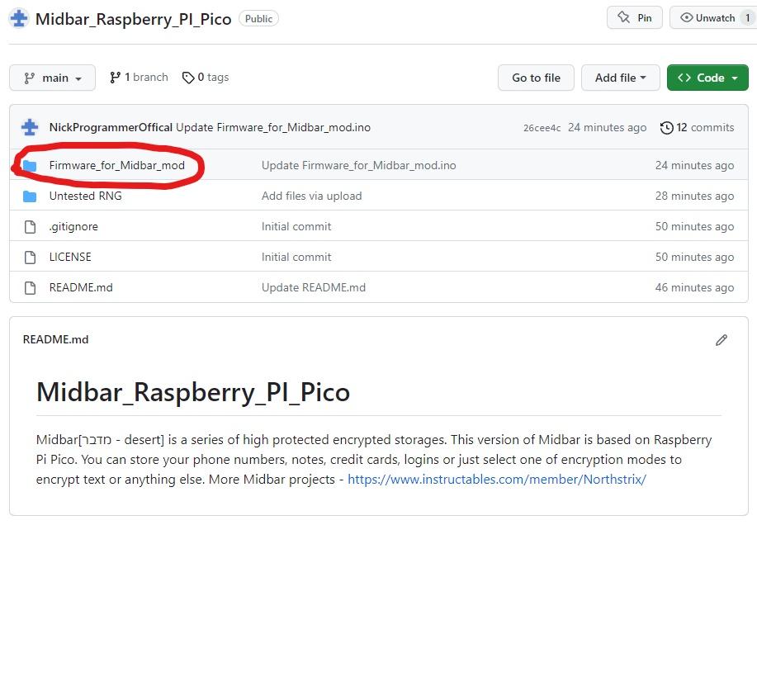The image size is (757, 700).
Task: Open README.md in the file list
Action: (81, 288)
